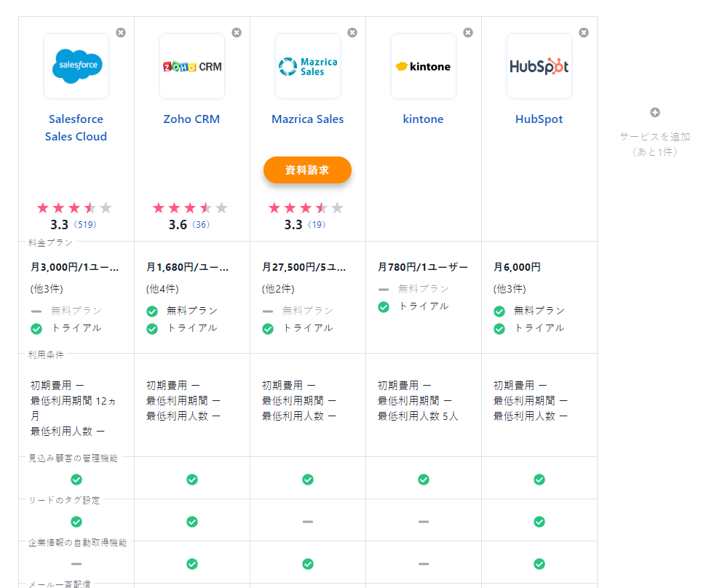Remove kintone column with X icon

point(468,33)
